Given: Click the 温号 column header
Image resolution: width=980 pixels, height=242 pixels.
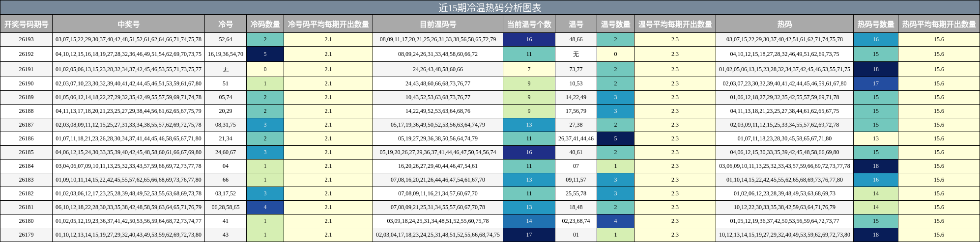Looking at the screenshot, I should pos(576,24).
